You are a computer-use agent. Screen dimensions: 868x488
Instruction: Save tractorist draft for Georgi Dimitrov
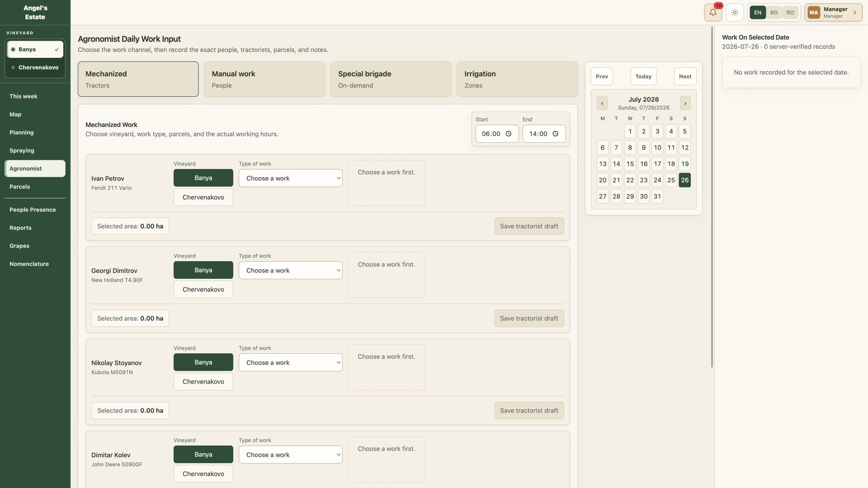point(529,319)
